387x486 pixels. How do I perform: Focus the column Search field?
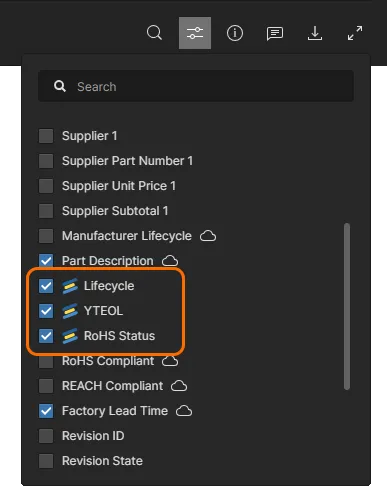(196, 86)
